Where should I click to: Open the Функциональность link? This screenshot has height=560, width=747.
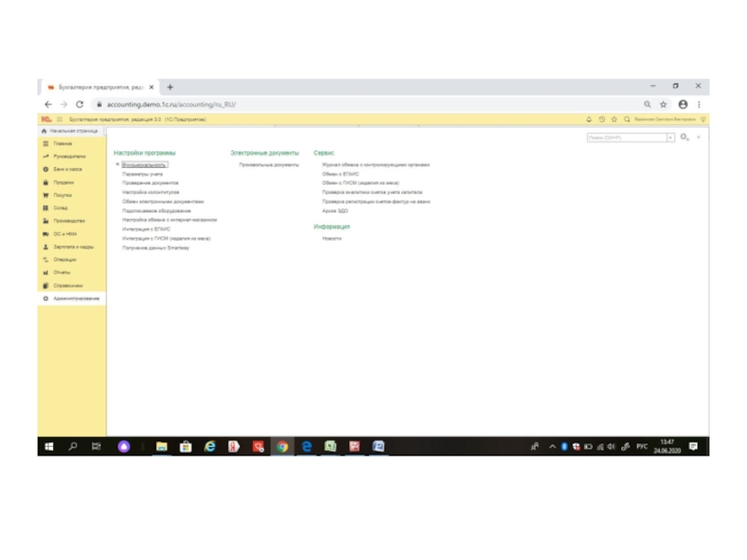click(x=144, y=164)
